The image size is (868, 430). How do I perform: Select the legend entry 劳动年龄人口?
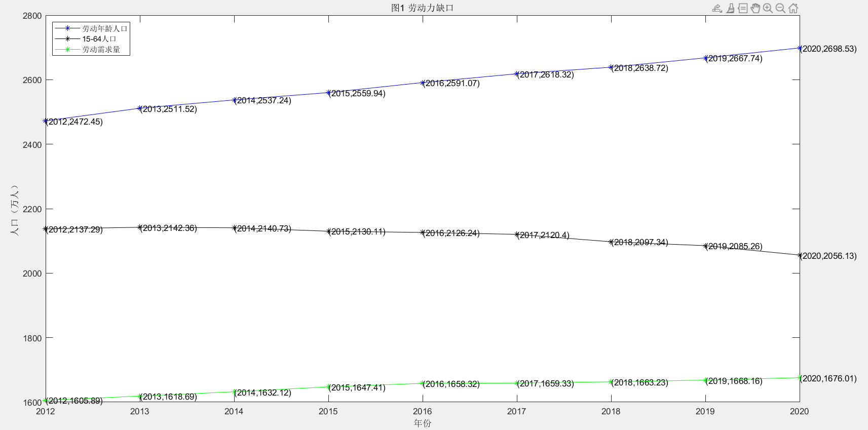pyautogui.click(x=105, y=28)
